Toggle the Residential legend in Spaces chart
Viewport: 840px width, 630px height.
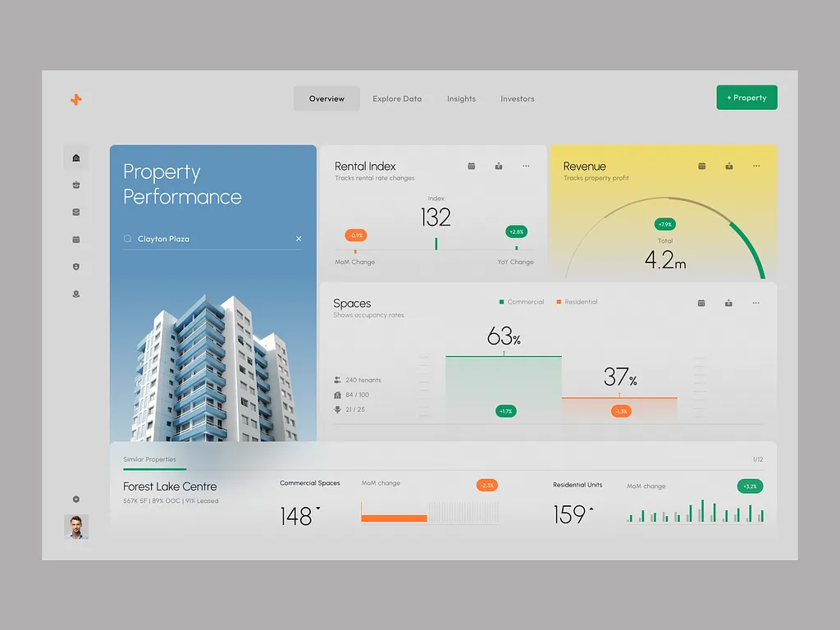click(x=577, y=302)
